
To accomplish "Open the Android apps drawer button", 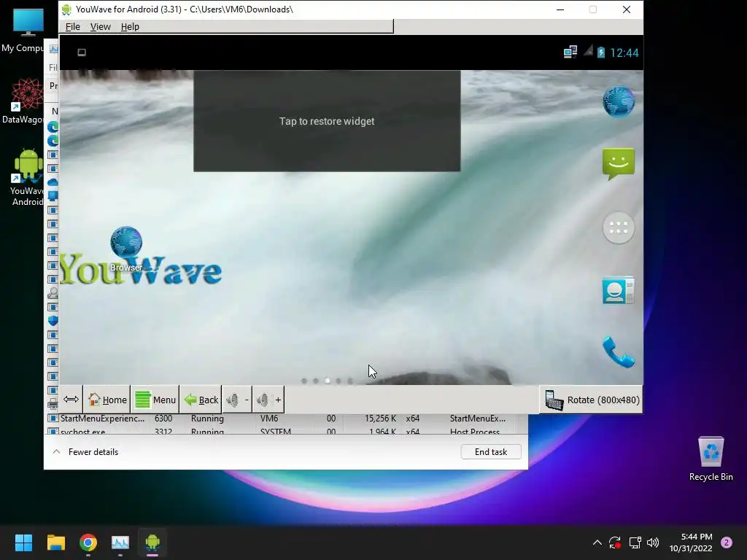I will tap(619, 228).
